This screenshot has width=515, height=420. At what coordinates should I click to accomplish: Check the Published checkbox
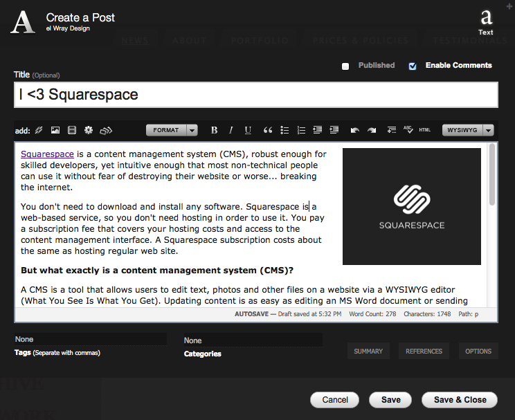click(345, 66)
